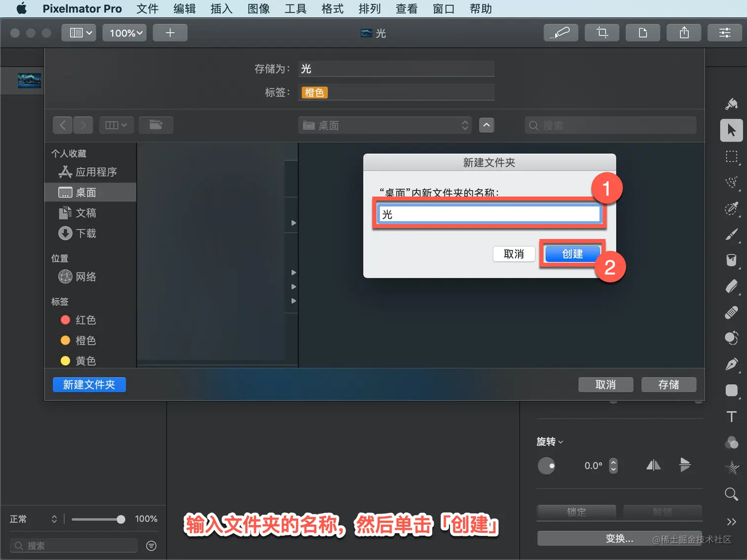This screenshot has width=747, height=560.
Task: Click the rotation angle stepper
Action: tap(613, 466)
